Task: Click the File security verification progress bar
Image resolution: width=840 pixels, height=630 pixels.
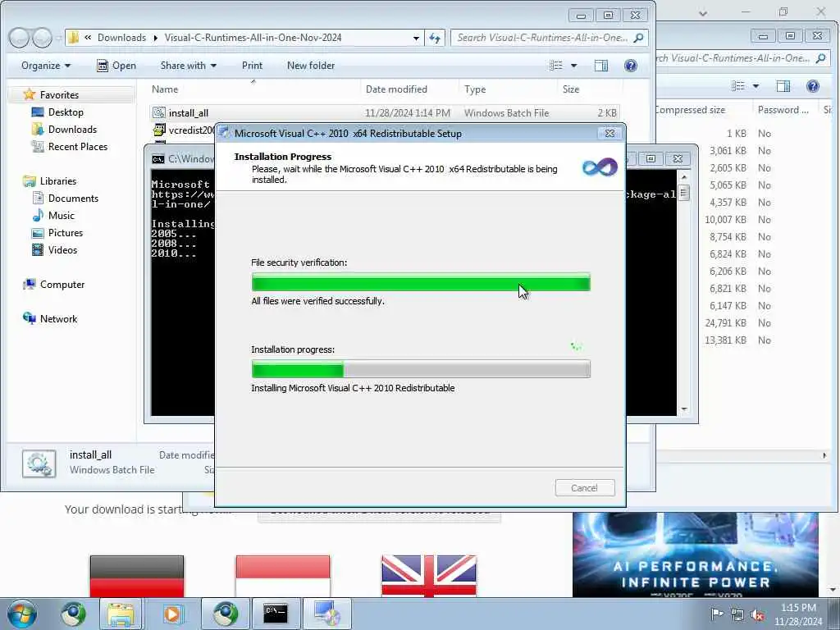Action: 421,282
